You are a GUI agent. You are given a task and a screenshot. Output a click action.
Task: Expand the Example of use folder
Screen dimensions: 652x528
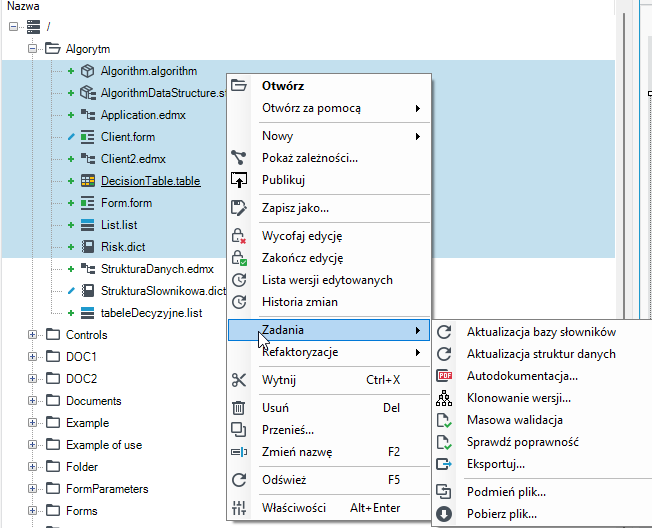(x=32, y=445)
